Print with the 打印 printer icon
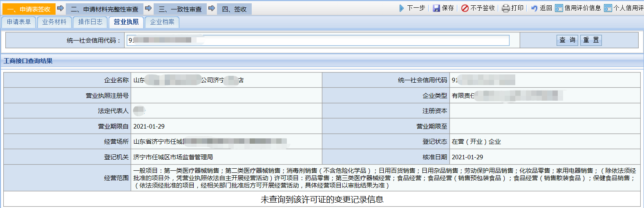Image resolution: width=644 pixels, height=208 pixels. 506,8
